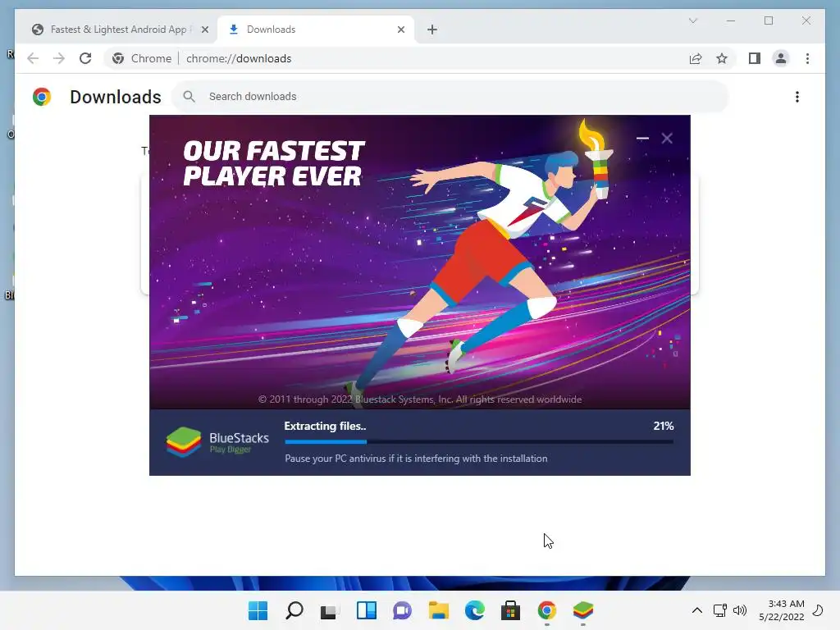The width and height of the screenshot is (840, 630).
Task: Select the Downloads tab
Action: pyautogui.click(x=316, y=30)
